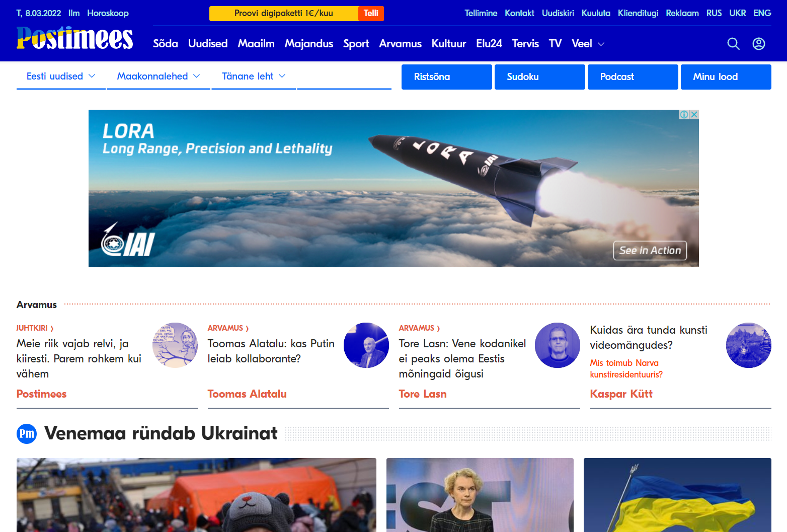787x532 pixels.
Task: Open the Ristsõna button
Action: [x=446, y=77]
